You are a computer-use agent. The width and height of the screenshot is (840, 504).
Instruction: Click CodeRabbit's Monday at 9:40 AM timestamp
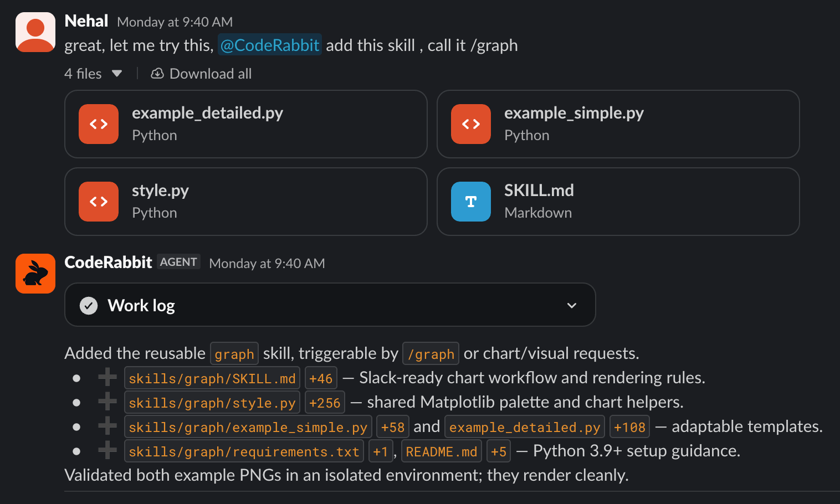(x=267, y=264)
